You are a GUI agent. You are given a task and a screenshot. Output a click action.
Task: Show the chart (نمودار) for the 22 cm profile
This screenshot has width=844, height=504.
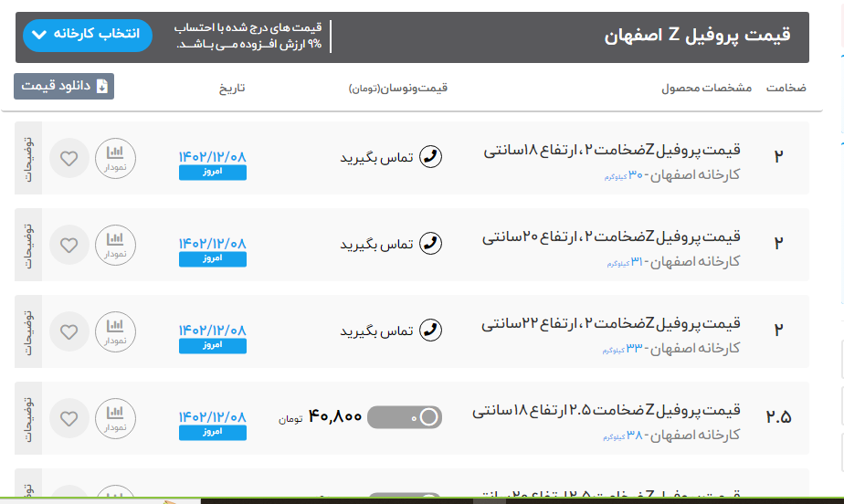(115, 331)
